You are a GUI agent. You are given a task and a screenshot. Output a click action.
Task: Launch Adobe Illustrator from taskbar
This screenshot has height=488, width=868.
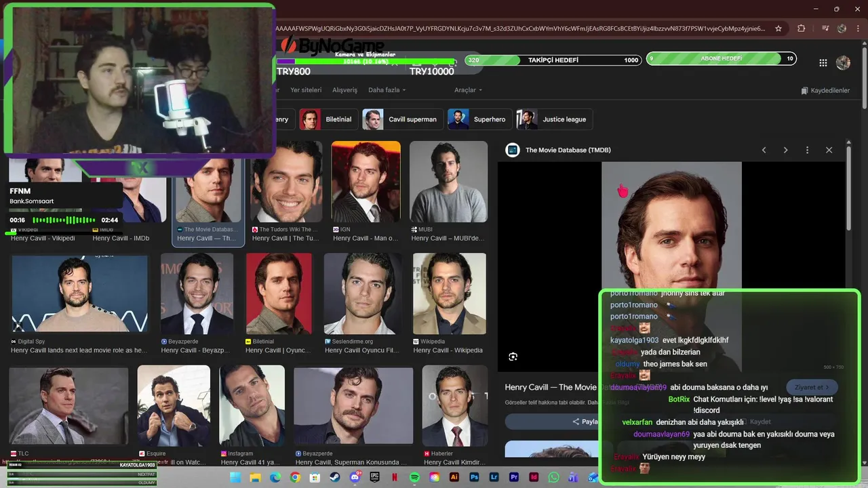pos(454,478)
